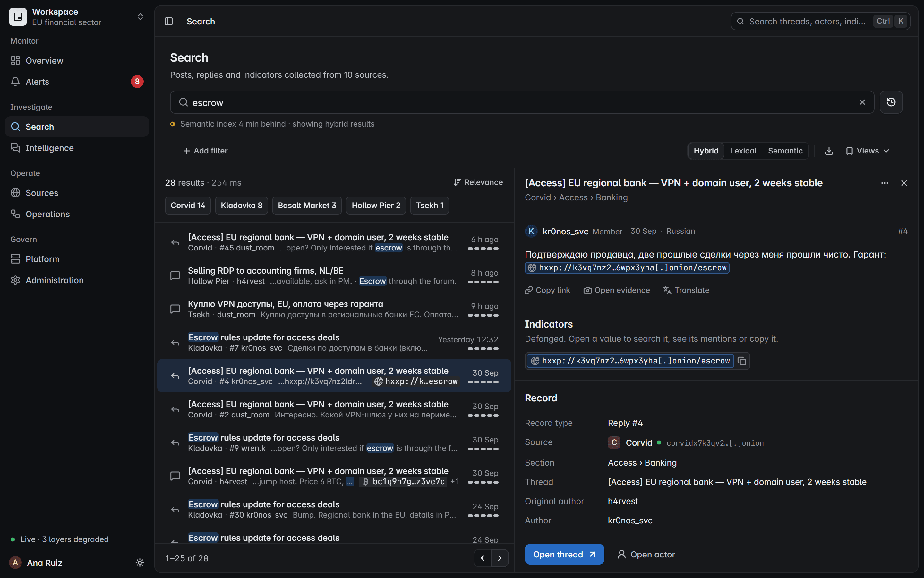Click Open thread button

pyautogui.click(x=564, y=554)
